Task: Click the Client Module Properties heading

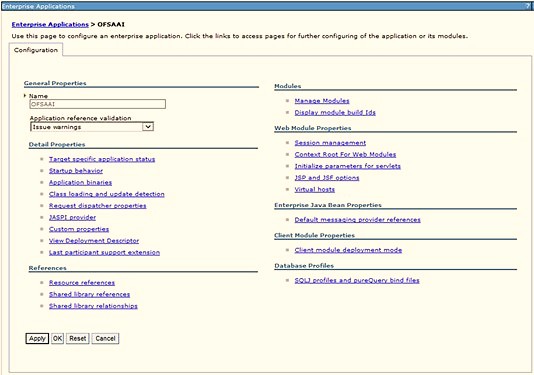Action: click(x=314, y=235)
